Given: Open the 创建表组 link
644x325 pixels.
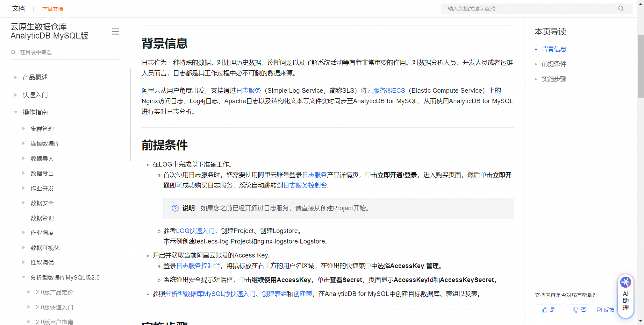Looking at the screenshot, I should (274, 294).
